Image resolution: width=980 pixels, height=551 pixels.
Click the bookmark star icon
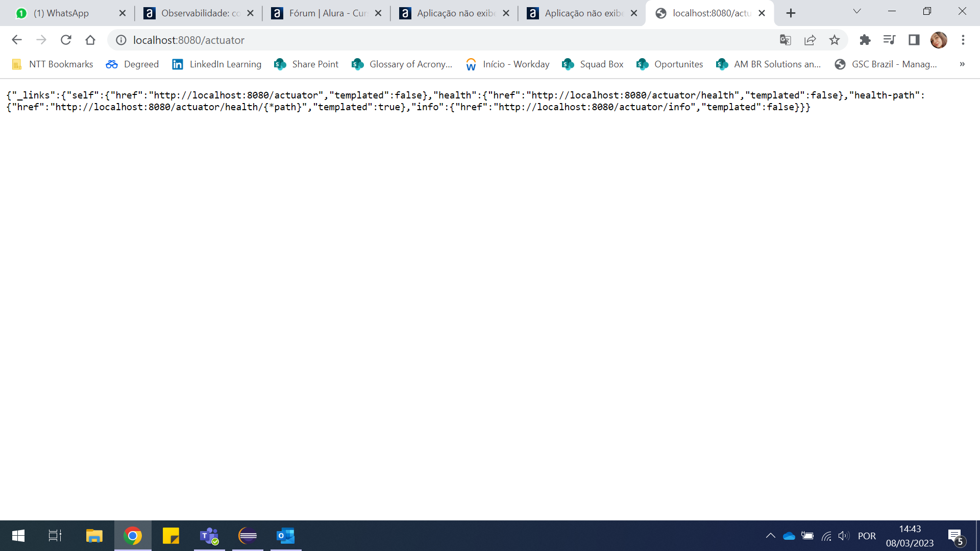click(x=834, y=40)
